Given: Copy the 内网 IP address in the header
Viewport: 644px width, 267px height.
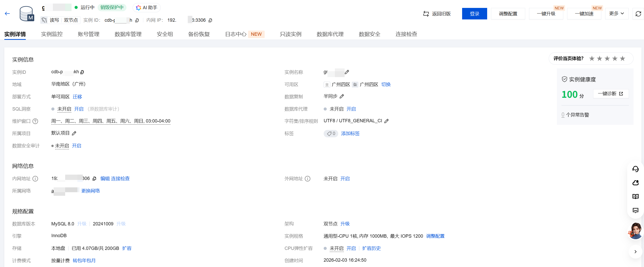Looking at the screenshot, I should tap(210, 20).
